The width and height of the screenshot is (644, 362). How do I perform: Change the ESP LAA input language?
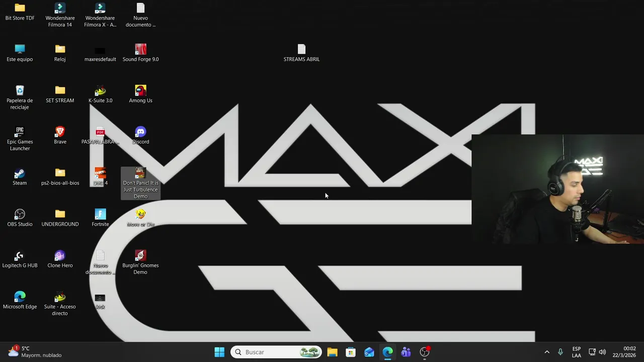577,352
